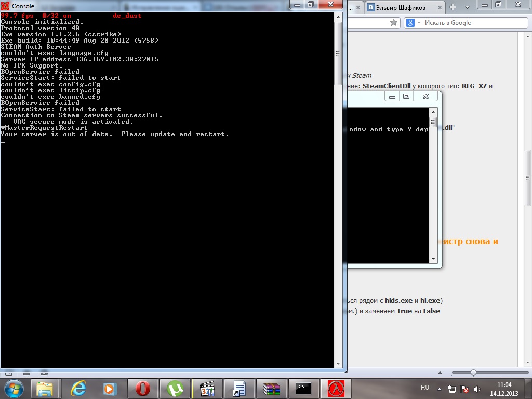Open the closed tabs dropdown arrow
532x399 pixels.
pyautogui.click(x=467, y=7)
